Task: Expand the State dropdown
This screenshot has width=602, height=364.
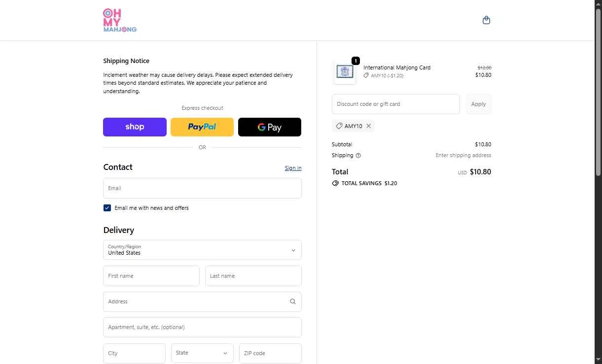Action: tap(202, 353)
